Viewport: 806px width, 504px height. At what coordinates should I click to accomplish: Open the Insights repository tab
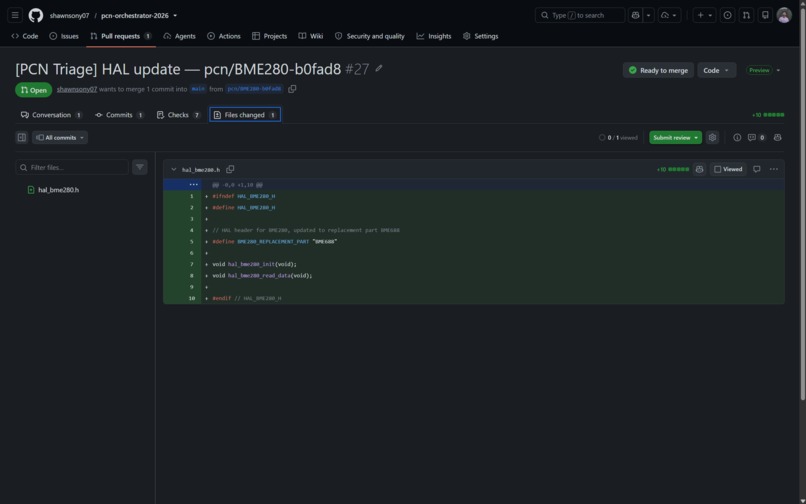click(434, 36)
